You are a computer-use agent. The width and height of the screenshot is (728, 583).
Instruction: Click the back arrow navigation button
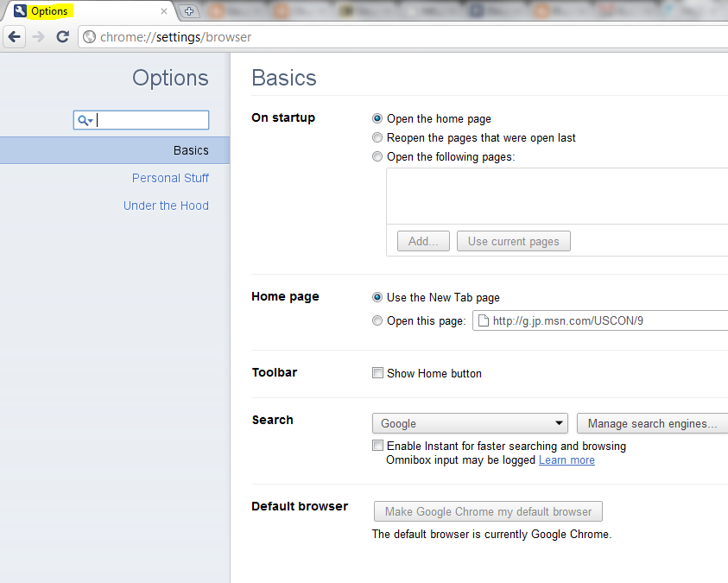coord(15,36)
